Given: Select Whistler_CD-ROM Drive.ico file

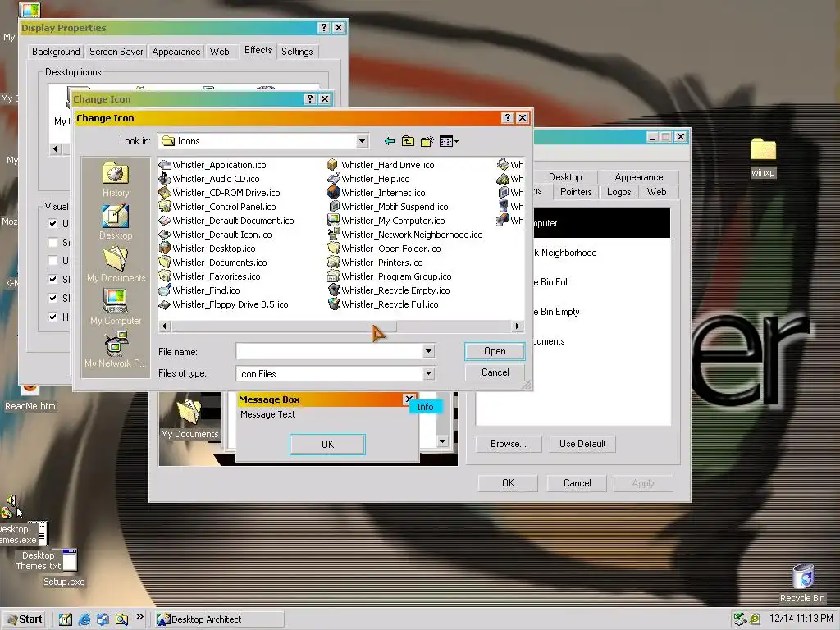Looking at the screenshot, I should [220, 193].
